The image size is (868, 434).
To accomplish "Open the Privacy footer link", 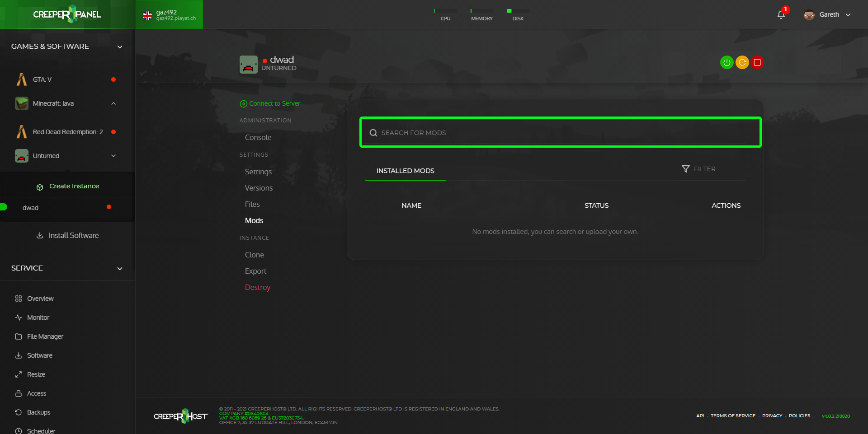I will coord(772,416).
